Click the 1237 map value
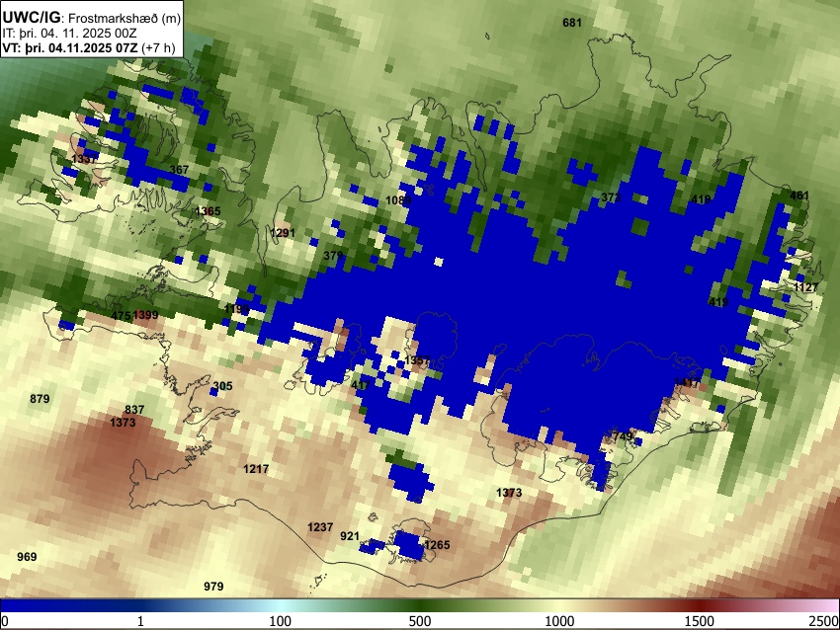 (320, 527)
